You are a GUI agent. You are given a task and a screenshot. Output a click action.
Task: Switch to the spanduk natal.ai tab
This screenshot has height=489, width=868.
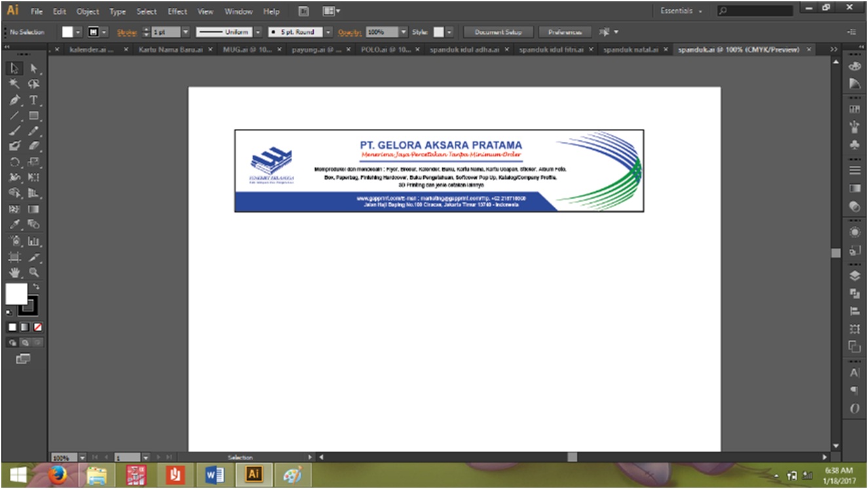[630, 49]
